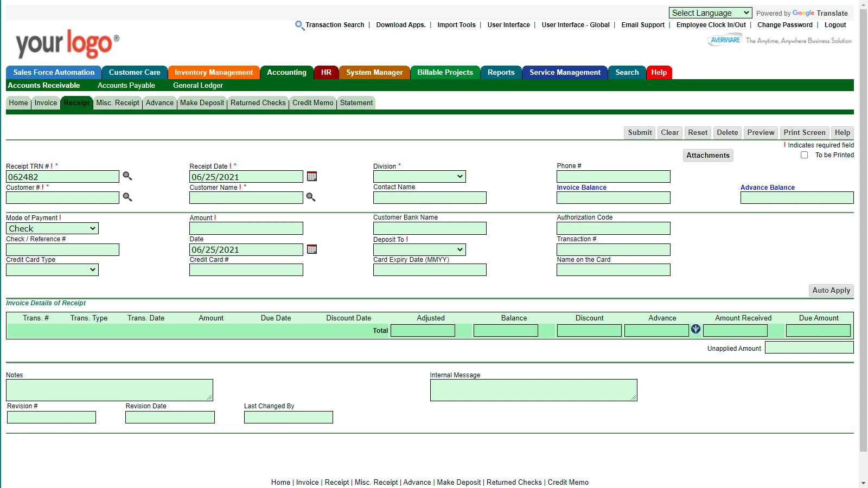Open the payment Date calendar icon

coord(312,249)
